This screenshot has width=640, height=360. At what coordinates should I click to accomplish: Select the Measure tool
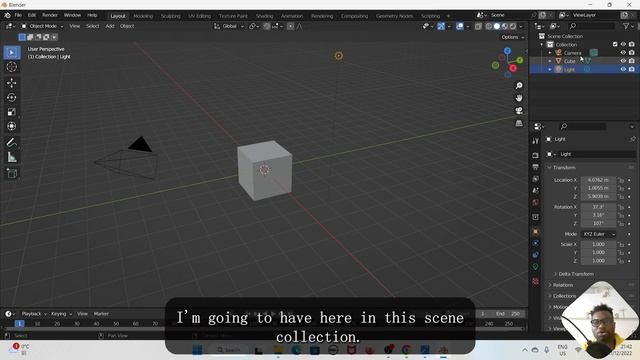click(x=11, y=157)
